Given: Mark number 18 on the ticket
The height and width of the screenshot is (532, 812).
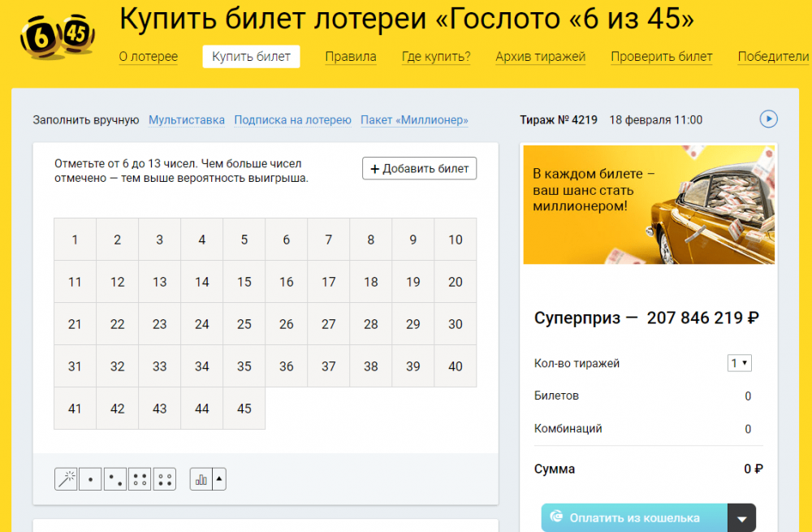Looking at the screenshot, I should coord(371,282).
